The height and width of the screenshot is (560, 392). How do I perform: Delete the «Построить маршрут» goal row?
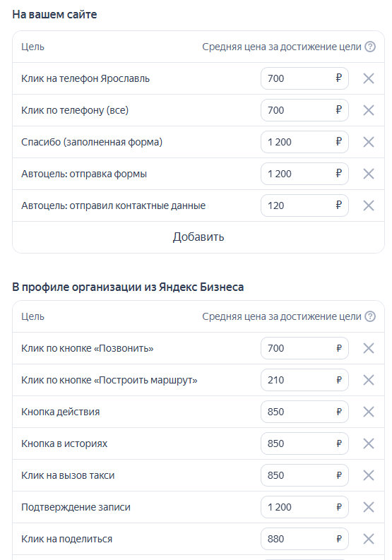coord(369,380)
